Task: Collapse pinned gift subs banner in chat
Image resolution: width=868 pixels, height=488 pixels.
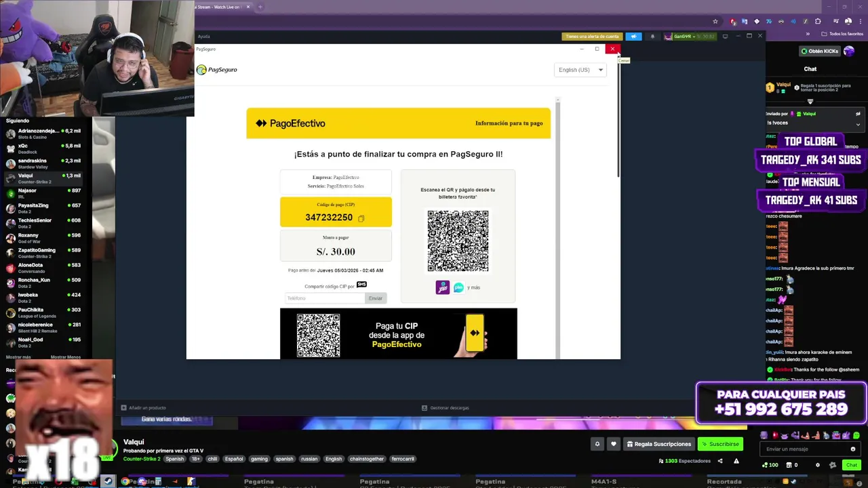Action: pos(810,102)
